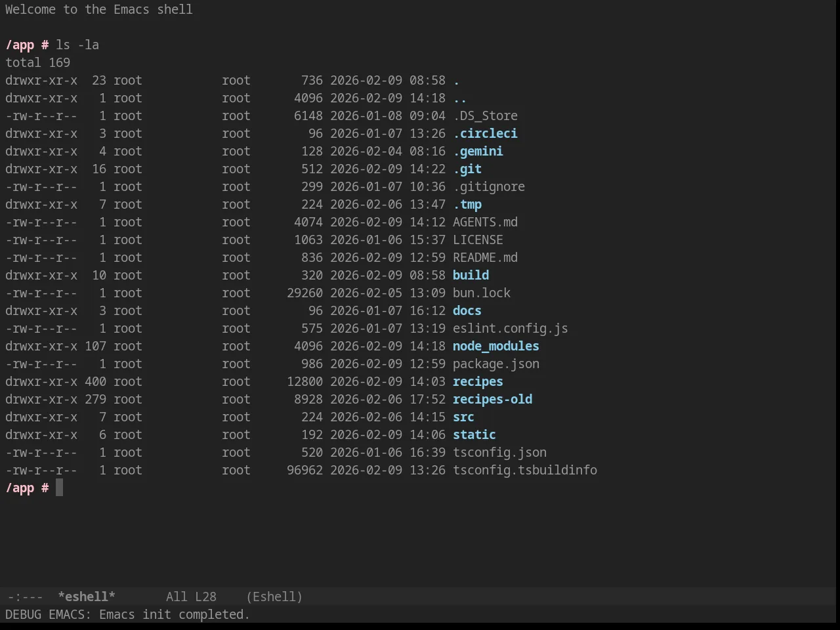
Task: Click the "Welcome to the Emacs shell" banner
Action: [x=99, y=9]
